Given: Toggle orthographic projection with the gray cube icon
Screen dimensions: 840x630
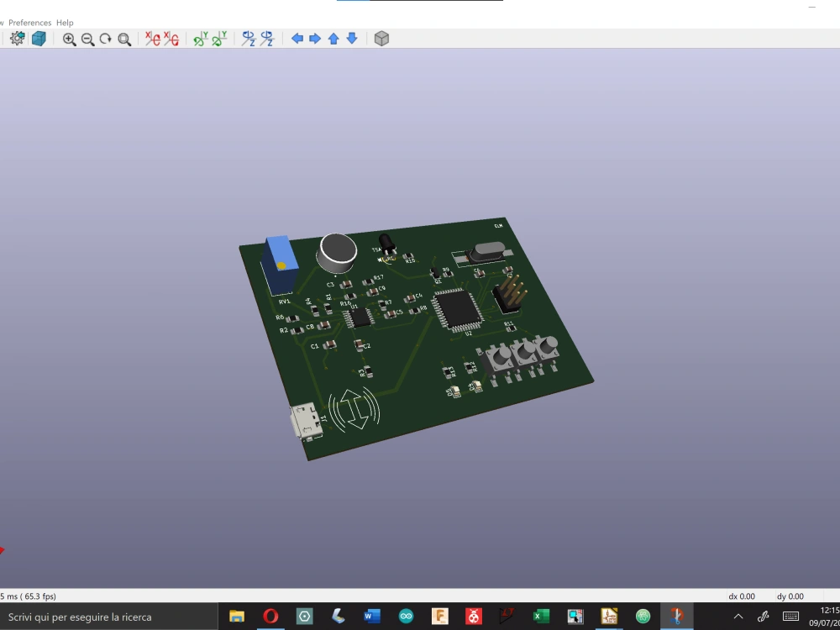Looking at the screenshot, I should [381, 39].
